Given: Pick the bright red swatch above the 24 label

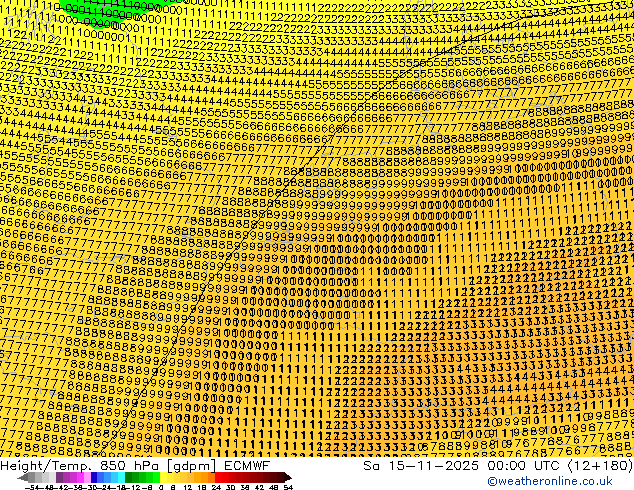Looking at the screenshot, I should 218,478.
